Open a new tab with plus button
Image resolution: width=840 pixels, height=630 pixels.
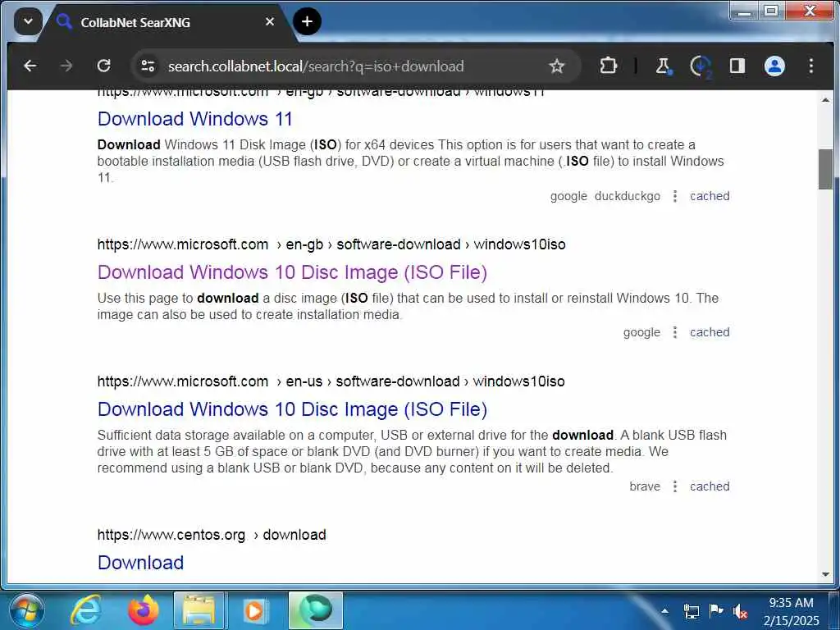coord(307,21)
